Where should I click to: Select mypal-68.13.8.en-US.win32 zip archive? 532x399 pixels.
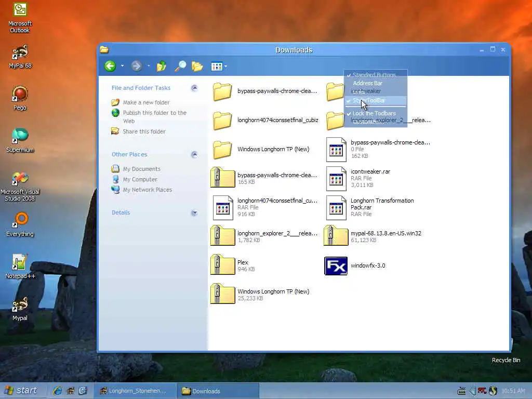pyautogui.click(x=336, y=236)
